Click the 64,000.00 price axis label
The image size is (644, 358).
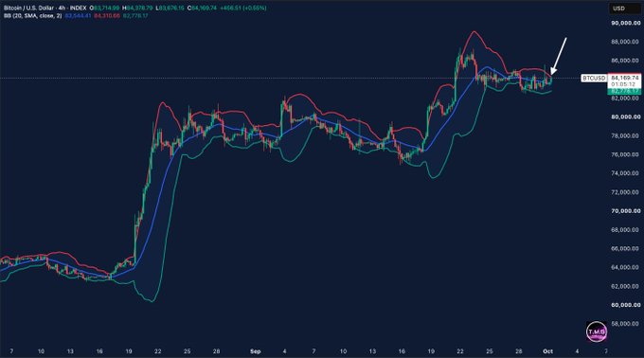tap(625, 267)
